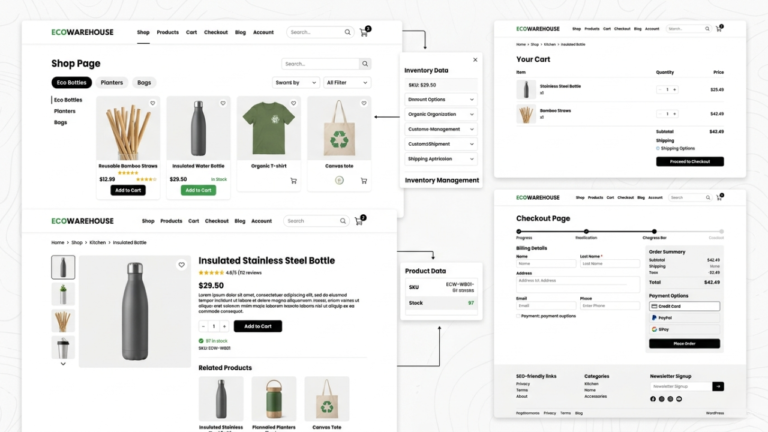
Task: Close the Inventory Data panel
Action: 475,60
